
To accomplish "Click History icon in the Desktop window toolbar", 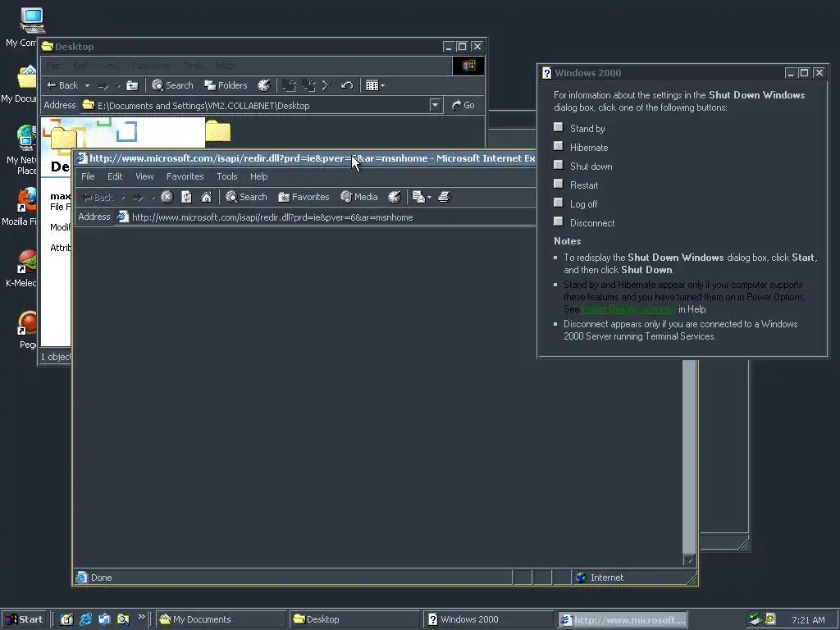I will (264, 85).
